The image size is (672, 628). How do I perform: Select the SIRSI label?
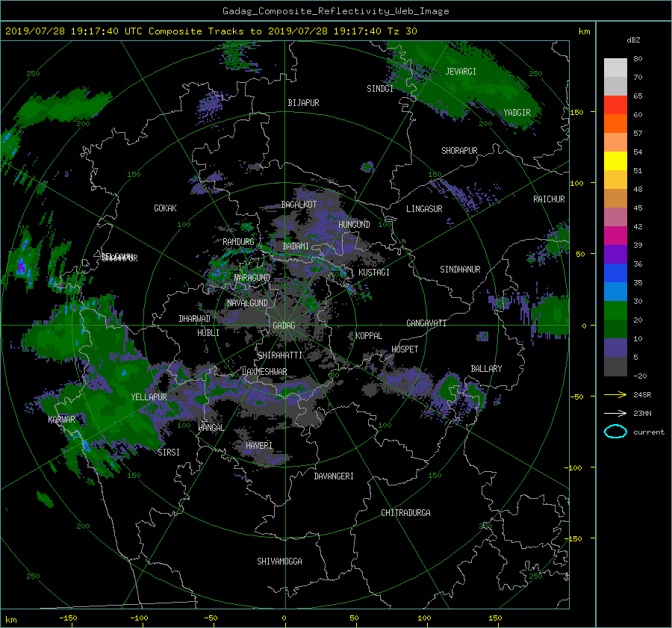pos(169,453)
